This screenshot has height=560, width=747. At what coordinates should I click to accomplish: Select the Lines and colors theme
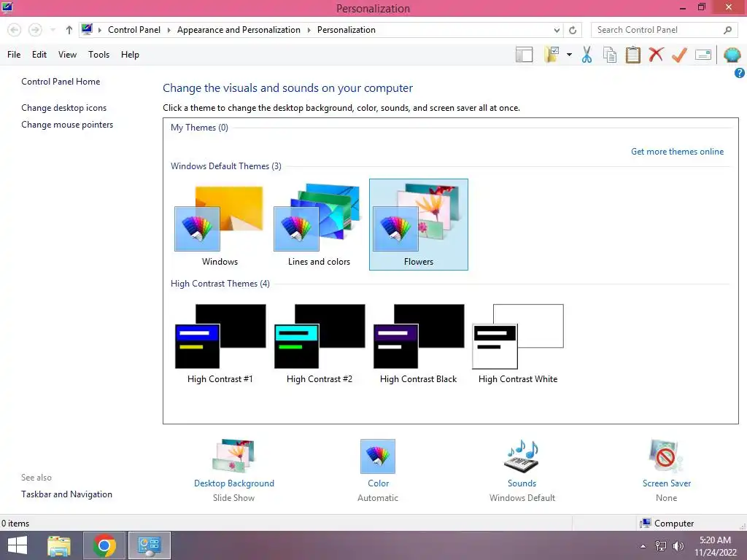pyautogui.click(x=319, y=225)
